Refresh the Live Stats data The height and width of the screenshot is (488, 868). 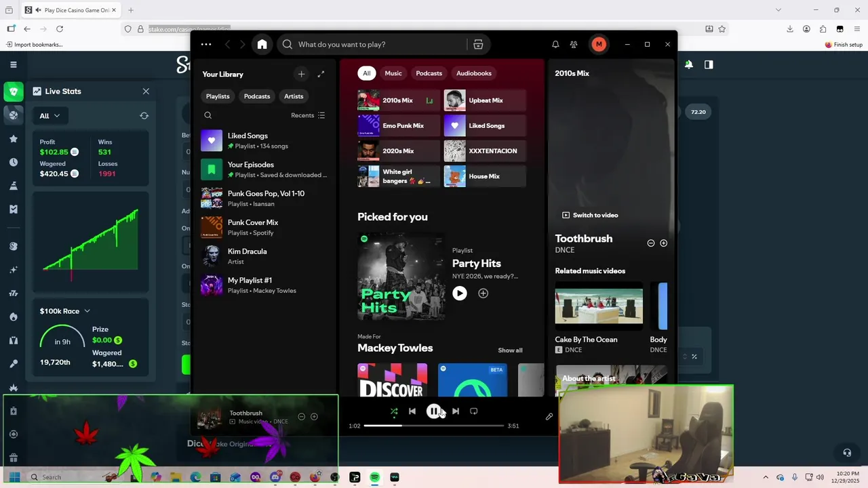tap(144, 116)
